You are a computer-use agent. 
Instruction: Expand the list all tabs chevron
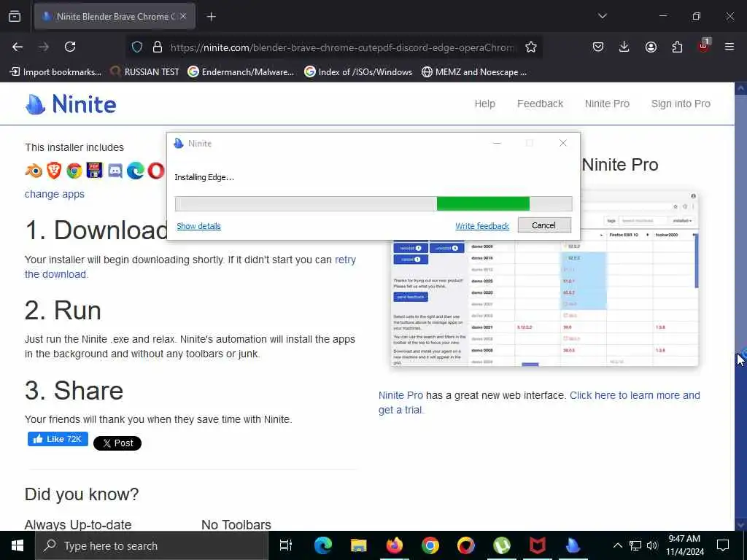coord(602,16)
